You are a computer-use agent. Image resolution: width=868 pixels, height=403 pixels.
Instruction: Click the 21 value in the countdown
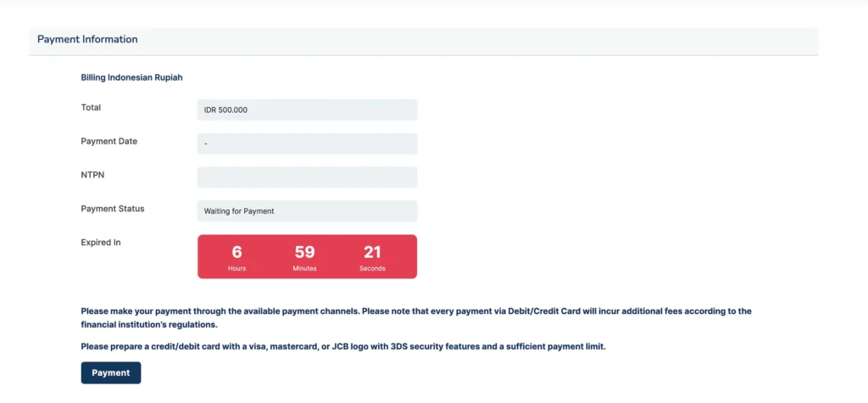tap(373, 252)
